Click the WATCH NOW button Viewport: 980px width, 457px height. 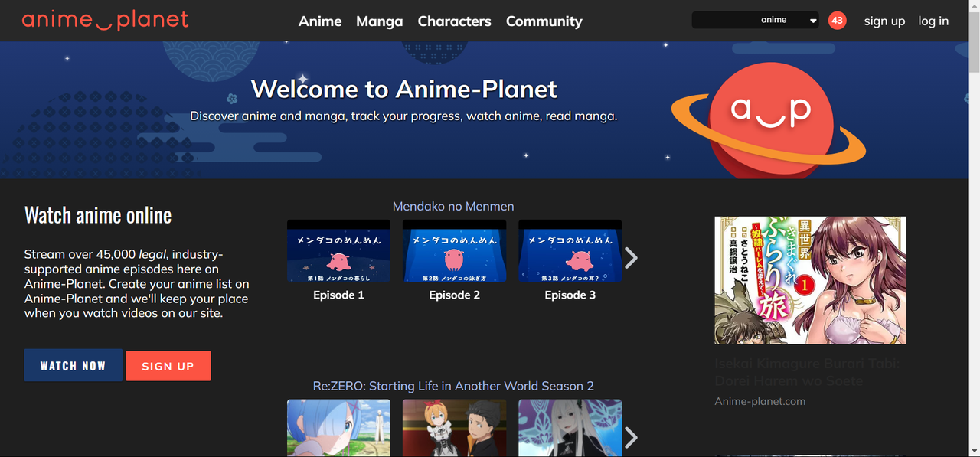73,365
